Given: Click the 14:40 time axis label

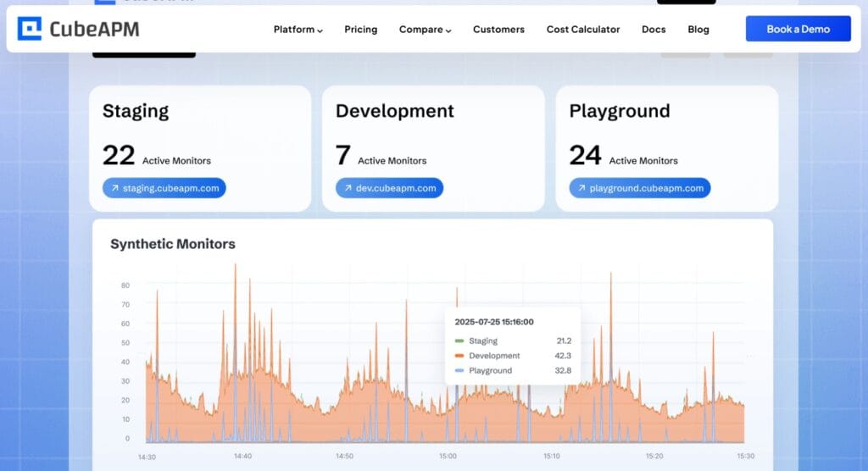Looking at the screenshot, I should point(242,456).
